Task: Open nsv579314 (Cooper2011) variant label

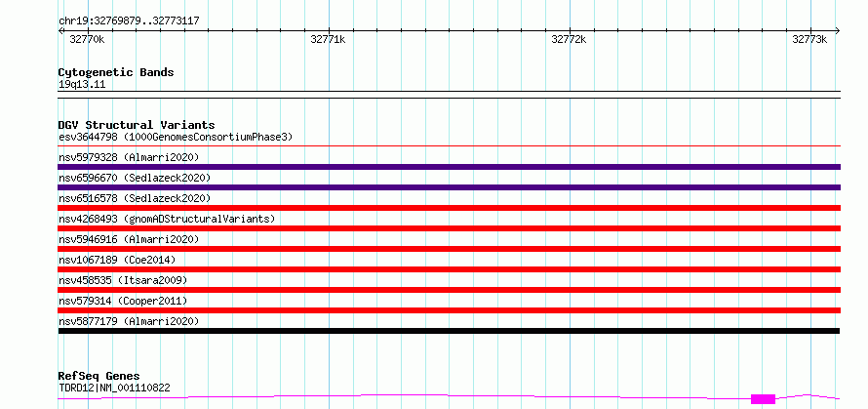Action: point(123,301)
